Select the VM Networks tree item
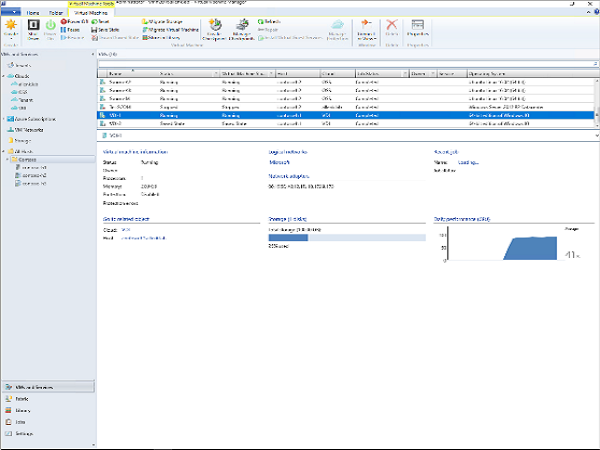600x450 pixels. 29,130
